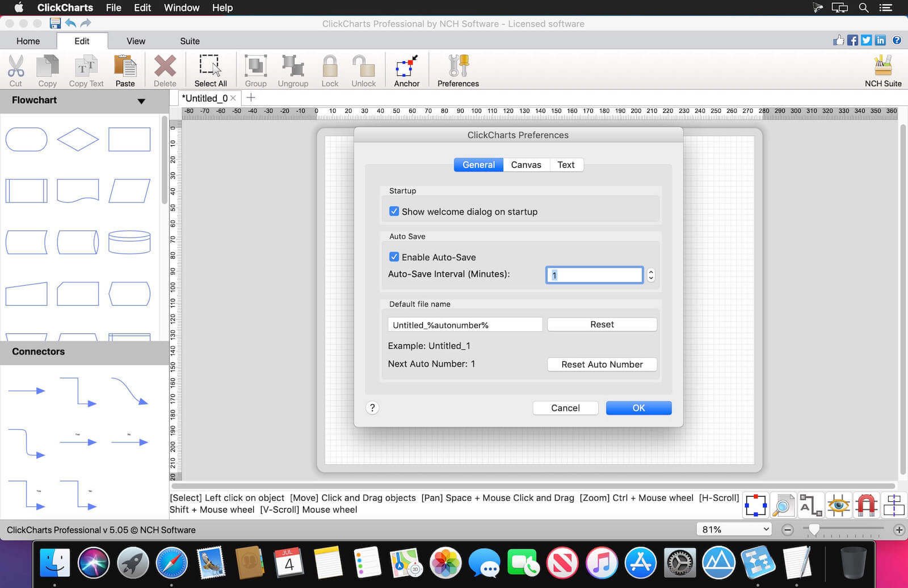Switch to the Canvas preferences tab
The height and width of the screenshot is (588, 908).
point(526,165)
